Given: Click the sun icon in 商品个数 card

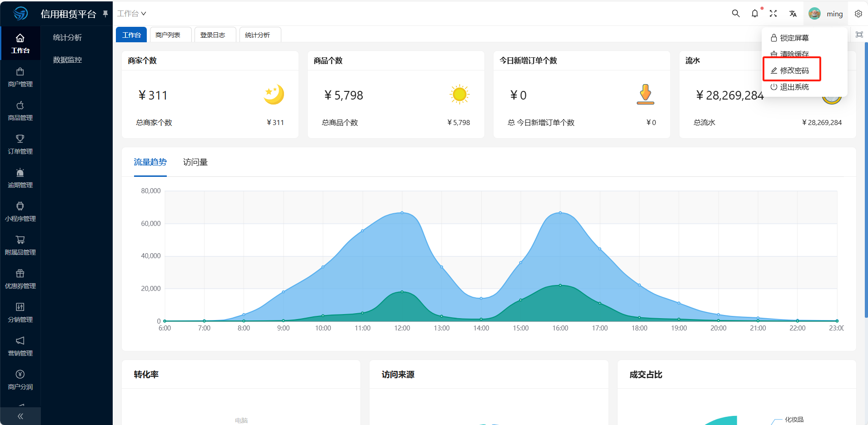Looking at the screenshot, I should (x=459, y=95).
